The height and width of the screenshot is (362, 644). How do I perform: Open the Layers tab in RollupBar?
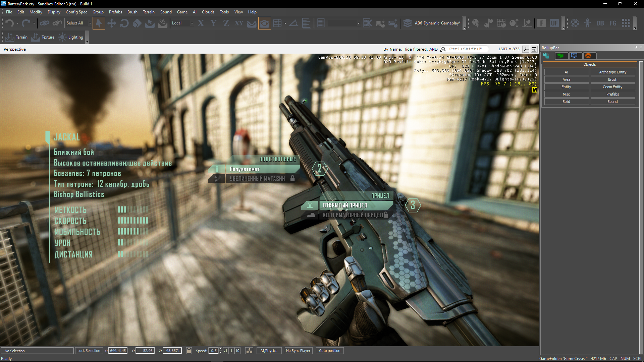coord(588,56)
